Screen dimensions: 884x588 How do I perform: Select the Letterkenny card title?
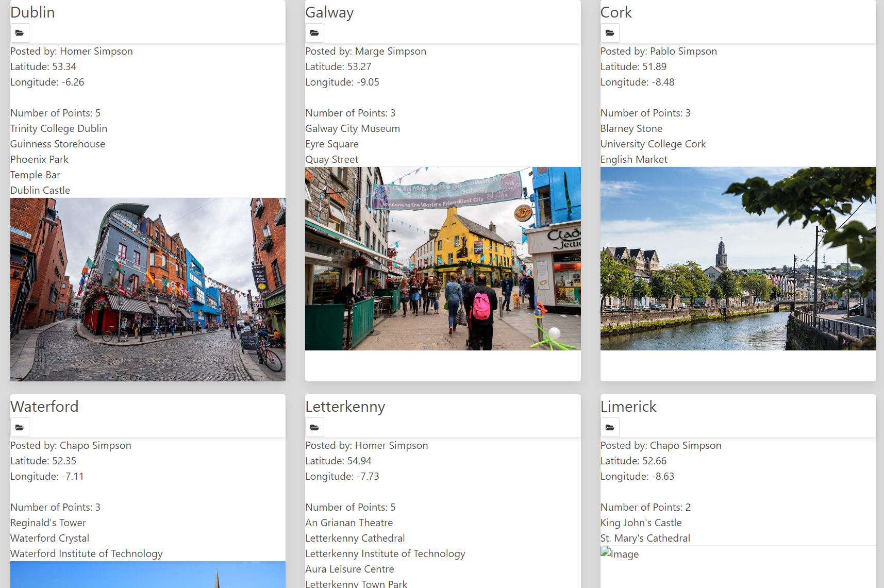pyautogui.click(x=345, y=407)
